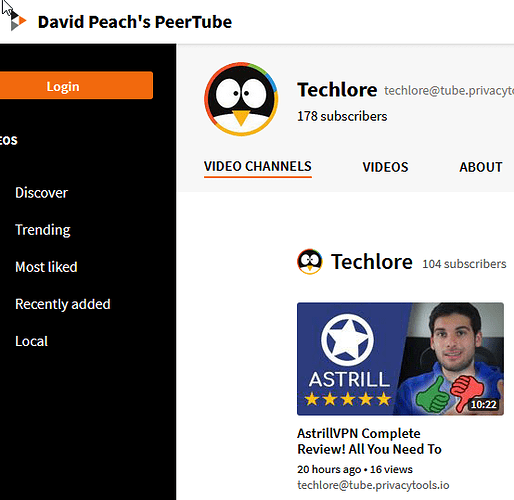Switch to the Videos tab

point(385,167)
